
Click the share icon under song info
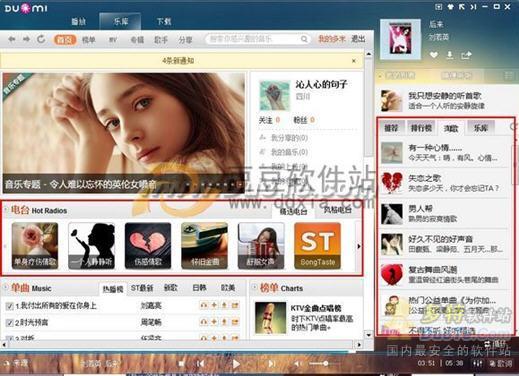click(x=466, y=55)
